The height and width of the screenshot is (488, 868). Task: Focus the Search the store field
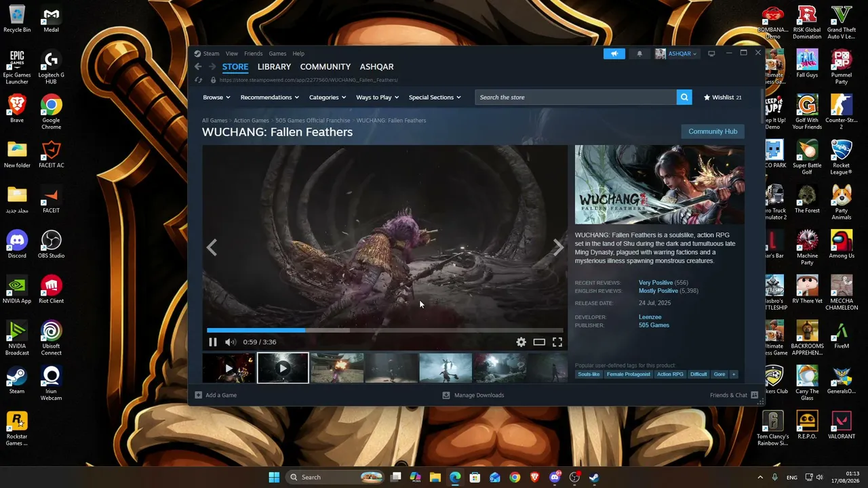click(x=576, y=97)
